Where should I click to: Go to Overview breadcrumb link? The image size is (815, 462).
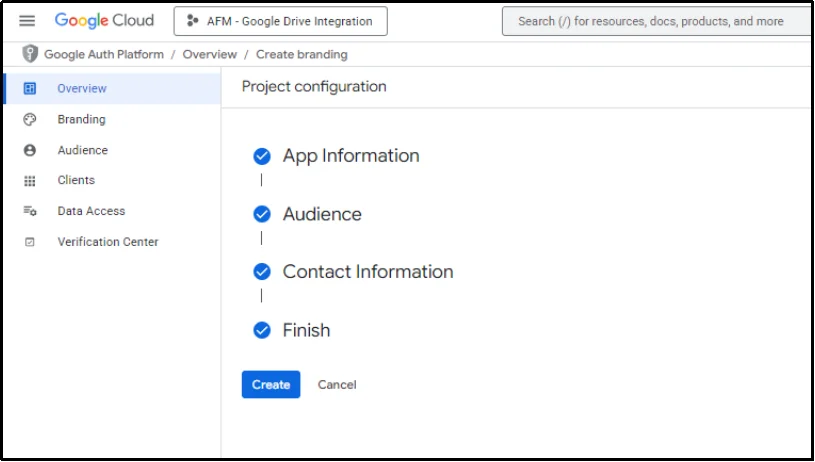pyautogui.click(x=209, y=55)
